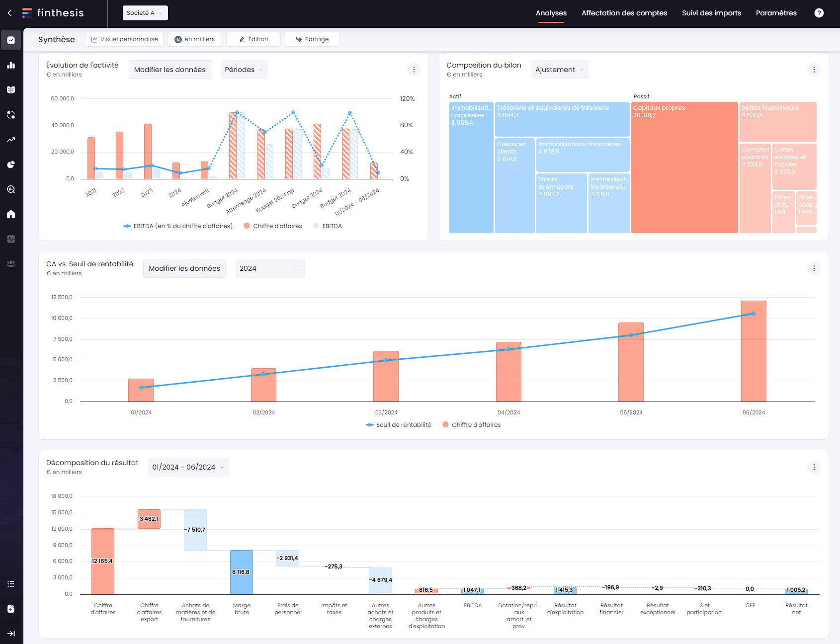Go to Affectation des comptes
Image resolution: width=840 pixels, height=644 pixels.
624,13
